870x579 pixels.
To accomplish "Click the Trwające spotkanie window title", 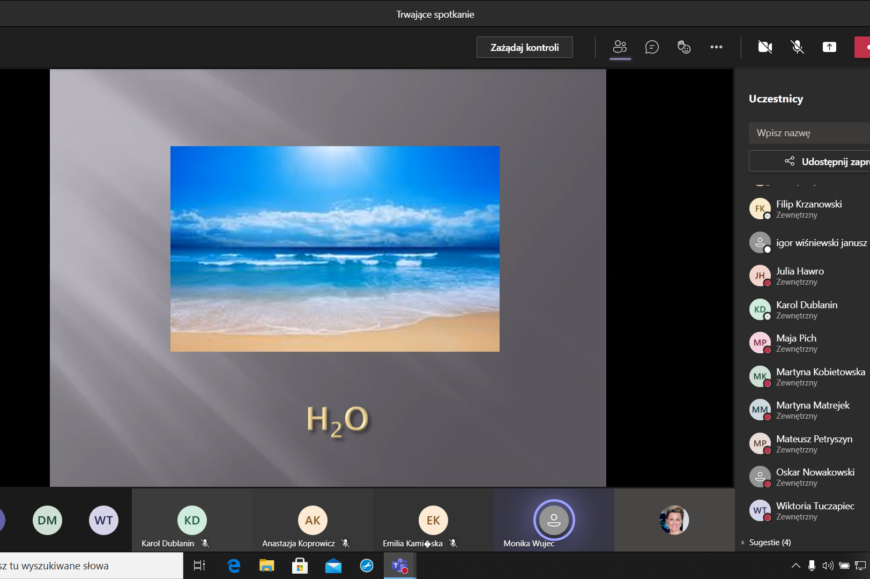I will point(435,14).
